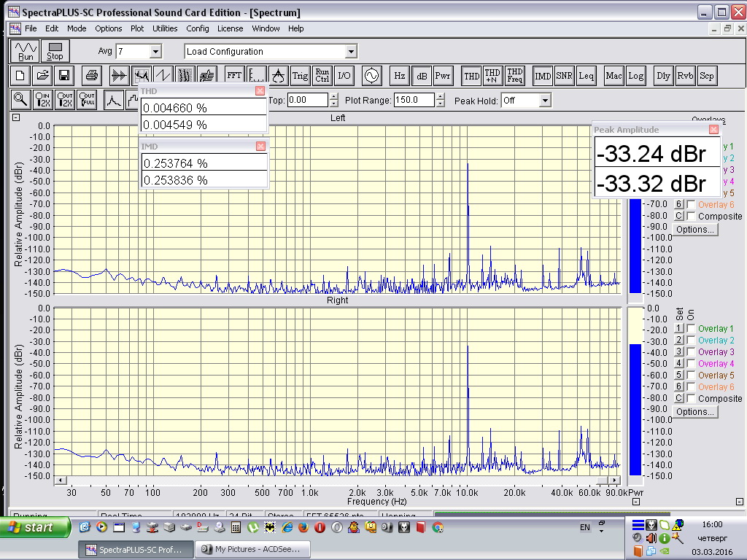747x560 pixels.
Task: Open the Load Configuration dropdown
Action: point(351,52)
